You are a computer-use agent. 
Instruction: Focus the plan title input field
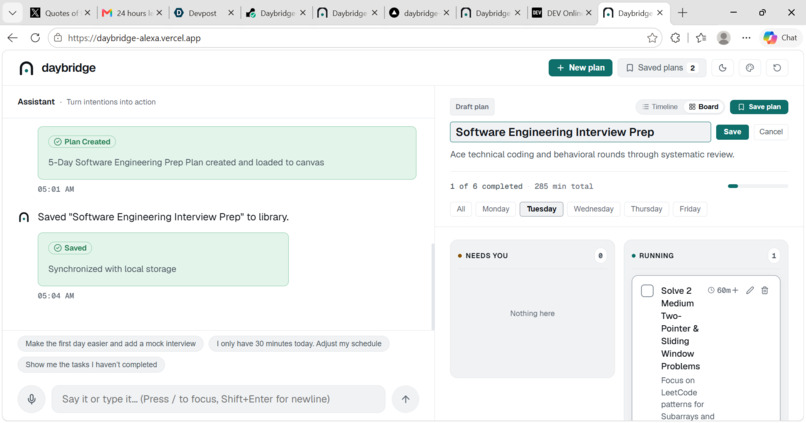pyautogui.click(x=580, y=132)
